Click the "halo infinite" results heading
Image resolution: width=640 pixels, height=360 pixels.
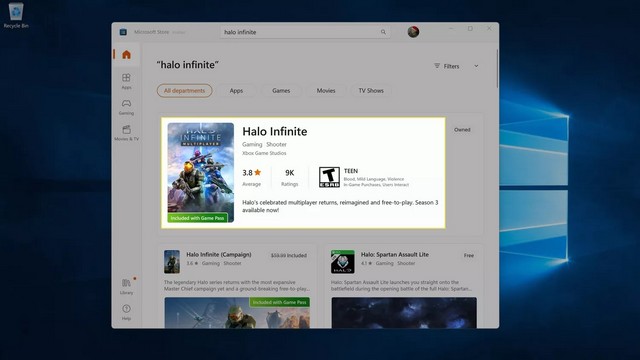(188, 65)
